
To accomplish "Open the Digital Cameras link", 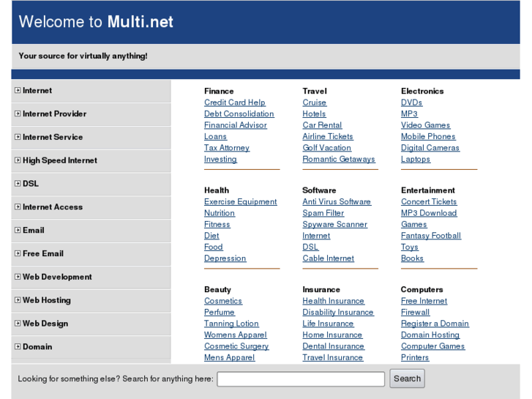I will tap(430, 148).
